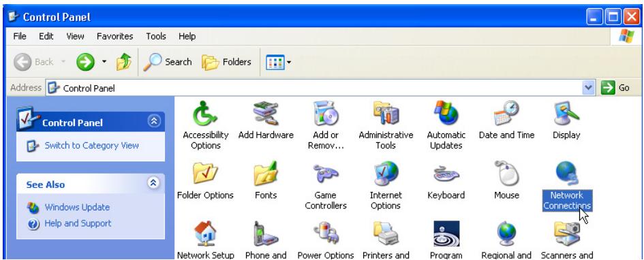
Task: Open Add or Remove Programs icon
Action: (326, 114)
